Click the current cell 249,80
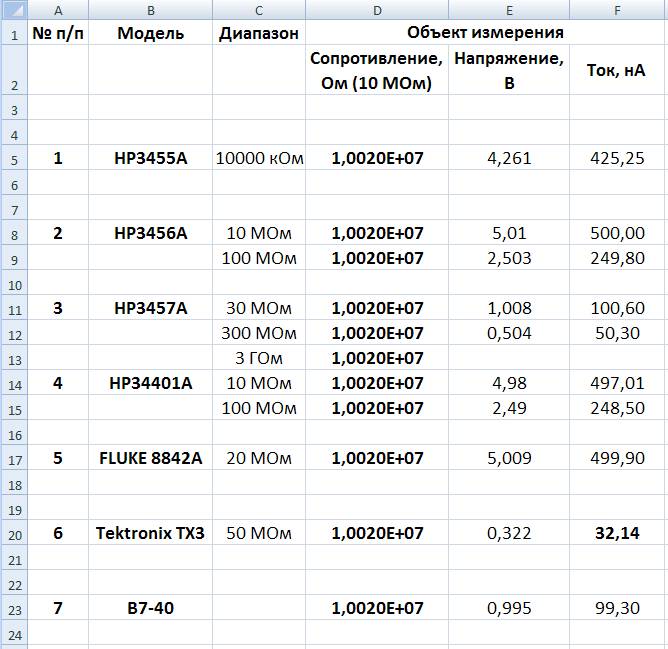 click(617, 257)
